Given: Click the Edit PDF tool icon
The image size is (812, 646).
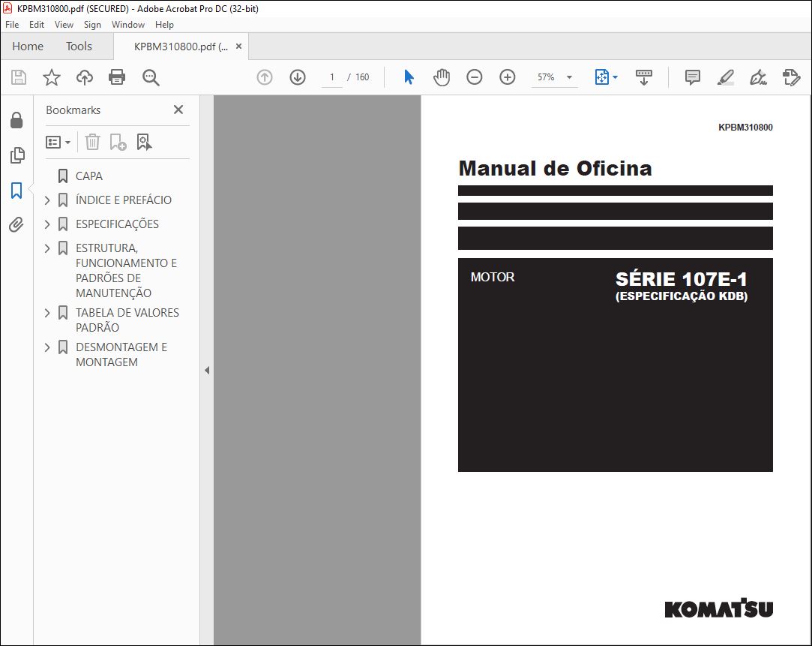Looking at the screenshot, I should click(791, 77).
